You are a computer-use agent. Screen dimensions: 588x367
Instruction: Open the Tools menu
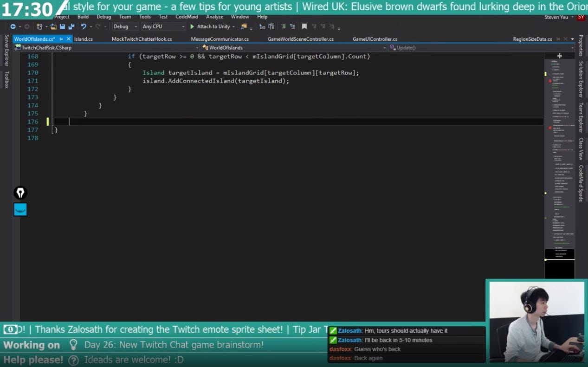tap(145, 17)
